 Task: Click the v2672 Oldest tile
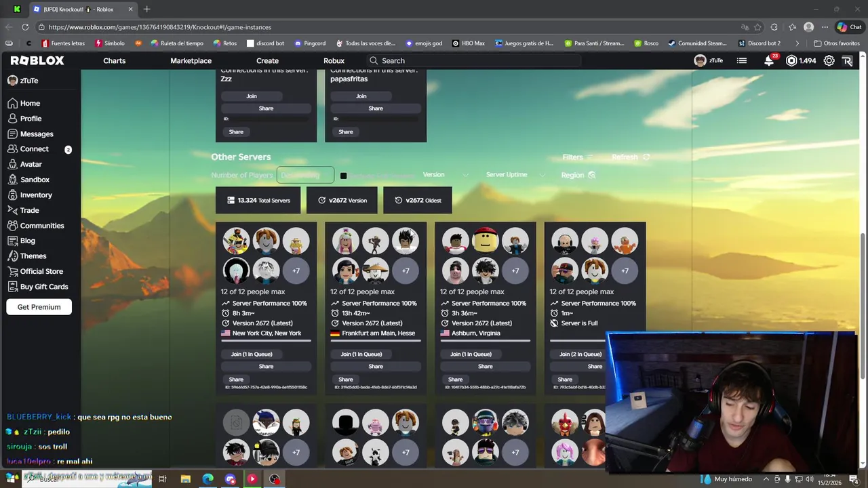[x=418, y=200]
